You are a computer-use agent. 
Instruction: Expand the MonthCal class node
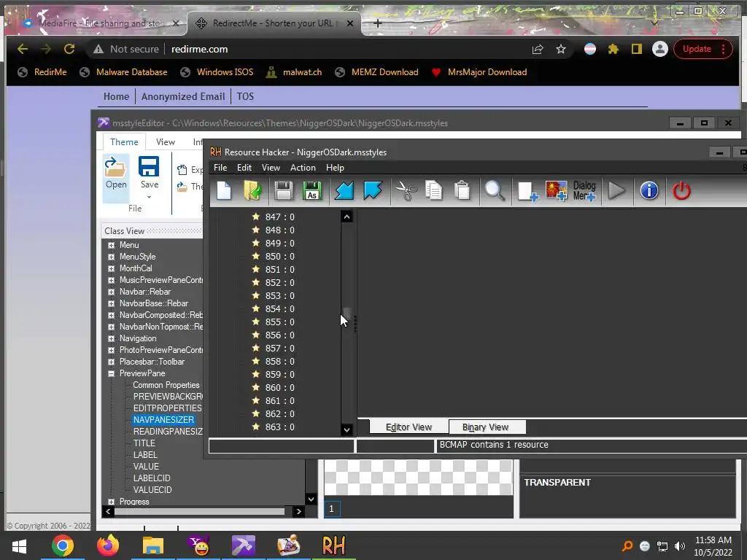111,268
